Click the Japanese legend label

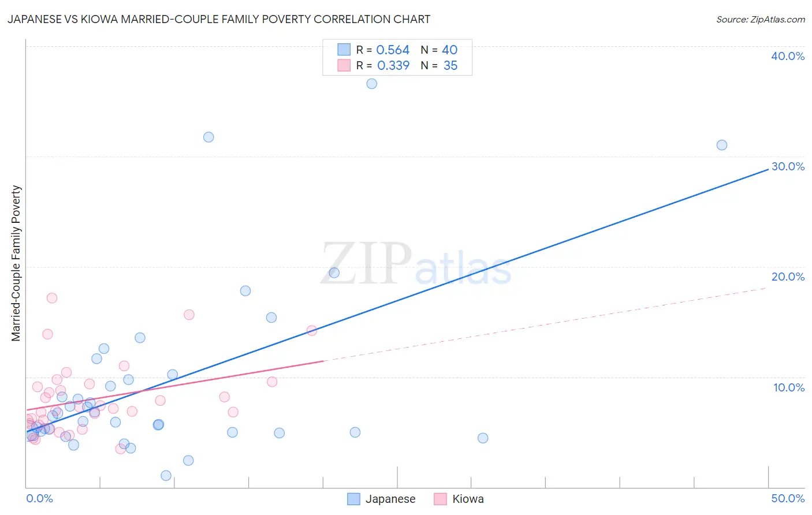click(390, 499)
